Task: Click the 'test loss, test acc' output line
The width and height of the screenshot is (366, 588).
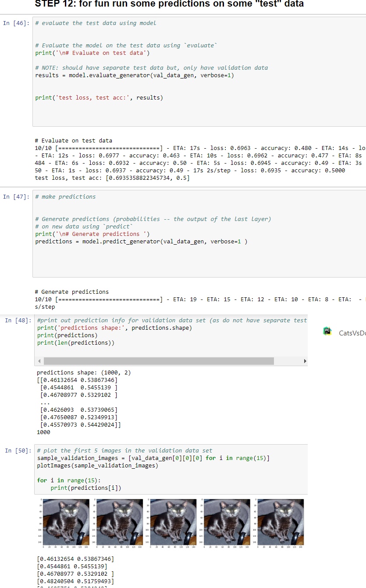Action: 112,178
